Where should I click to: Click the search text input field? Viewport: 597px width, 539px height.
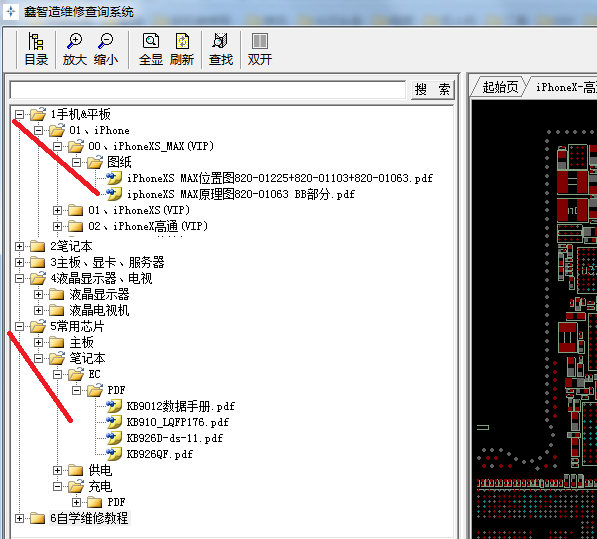(x=208, y=90)
